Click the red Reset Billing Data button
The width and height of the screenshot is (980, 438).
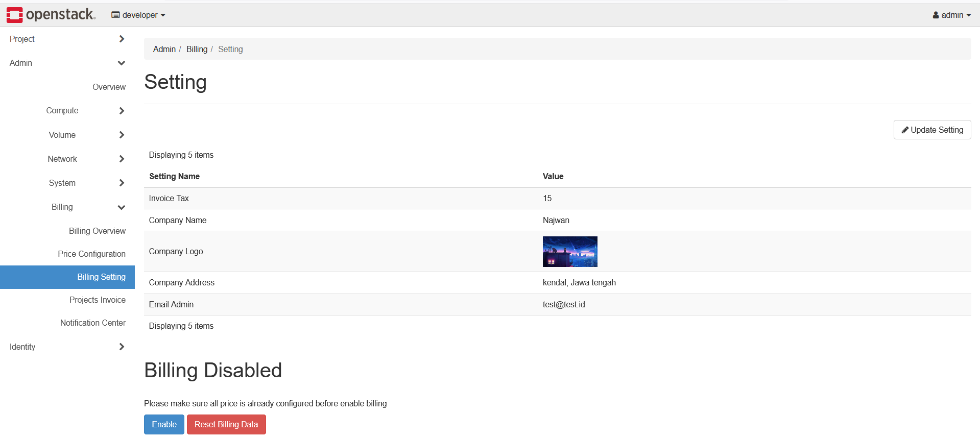(226, 425)
